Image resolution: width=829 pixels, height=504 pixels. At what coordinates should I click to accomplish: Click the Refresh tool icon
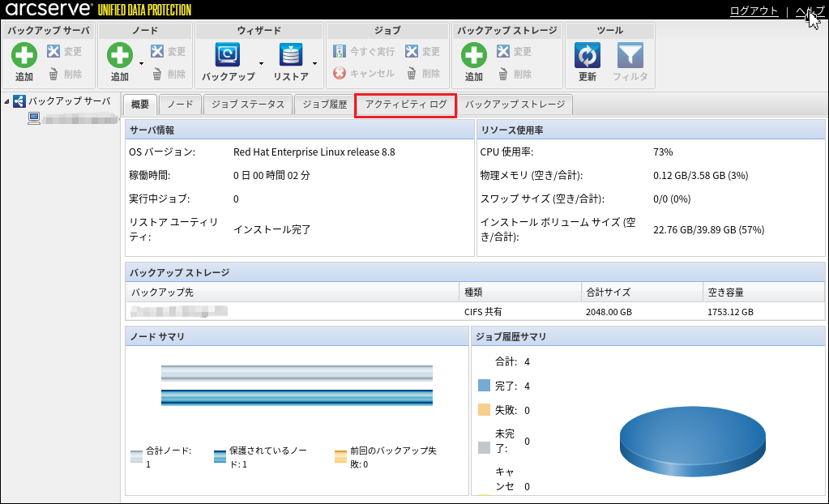[x=587, y=56]
